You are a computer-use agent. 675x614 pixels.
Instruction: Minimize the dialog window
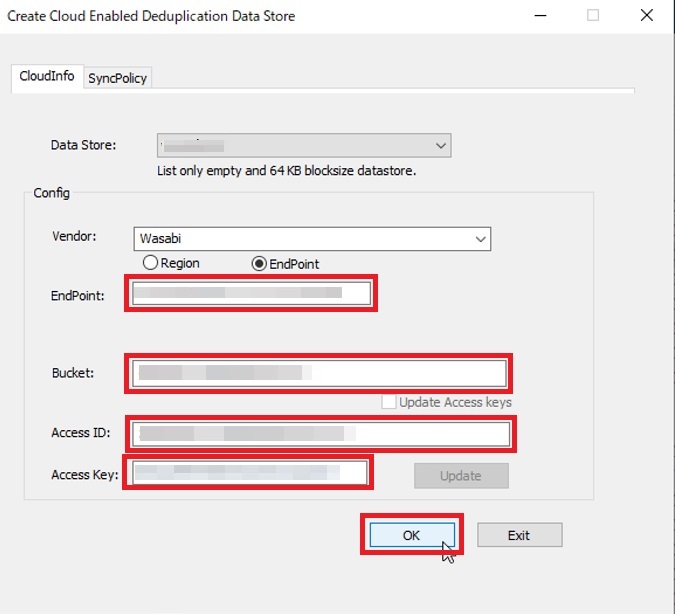(542, 16)
